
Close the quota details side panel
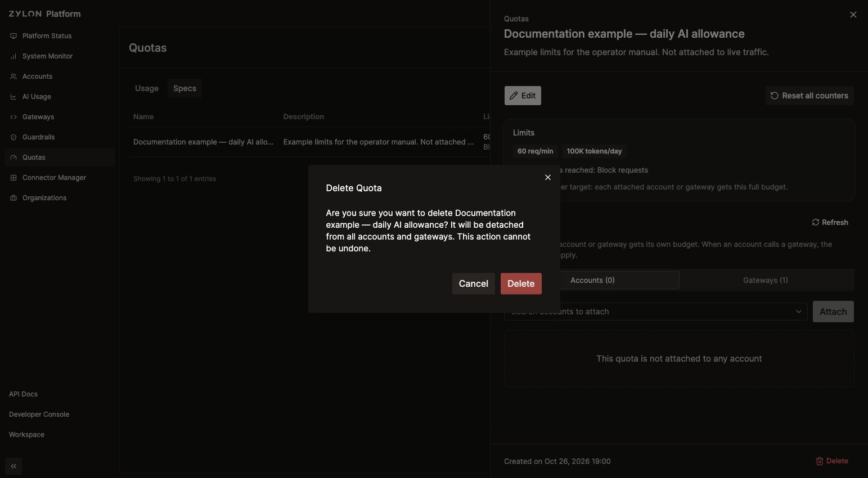[853, 15]
